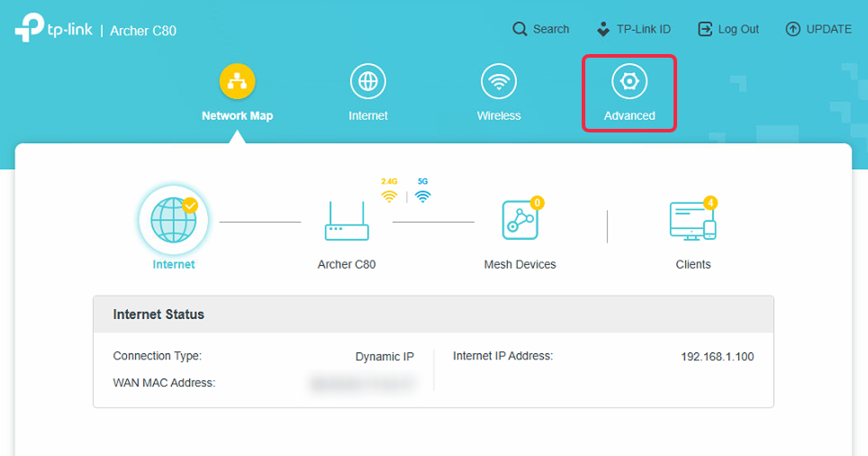The image size is (868, 456).
Task: Click the Log Out icon
Action: click(x=705, y=29)
